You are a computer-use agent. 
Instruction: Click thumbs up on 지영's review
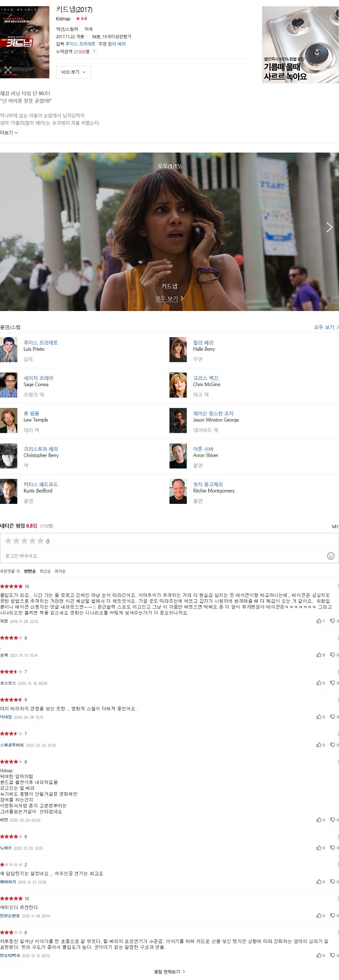coord(319,621)
